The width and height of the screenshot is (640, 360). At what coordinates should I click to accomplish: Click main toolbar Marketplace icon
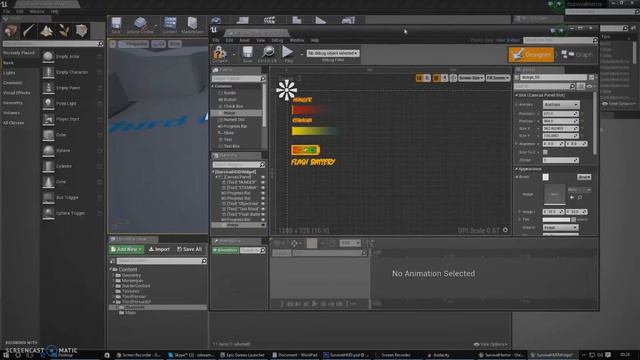click(x=192, y=23)
